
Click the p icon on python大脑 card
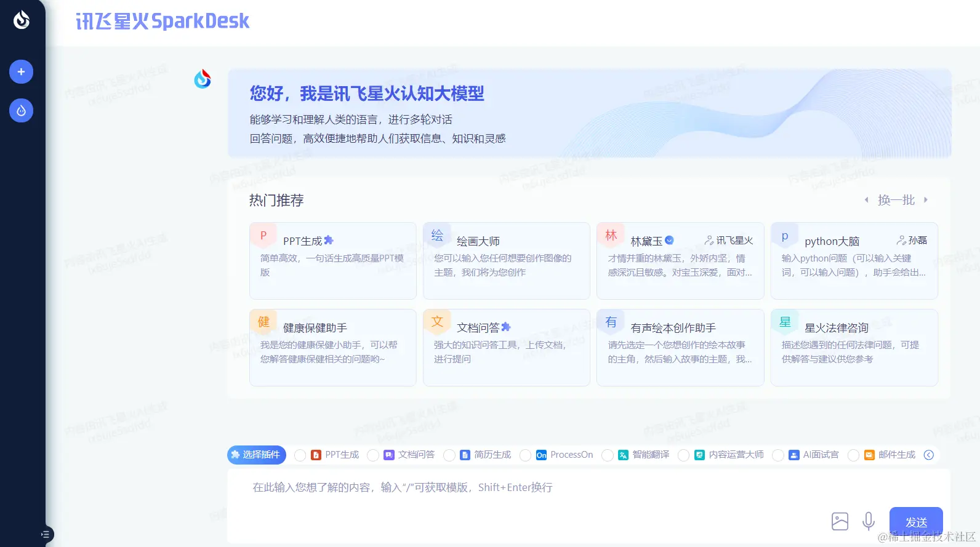tap(785, 236)
